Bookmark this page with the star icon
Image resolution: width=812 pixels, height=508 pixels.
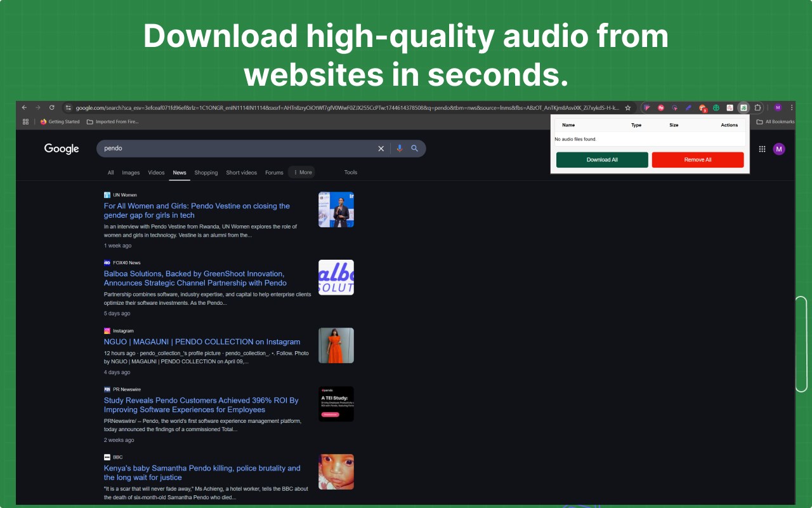pos(628,108)
